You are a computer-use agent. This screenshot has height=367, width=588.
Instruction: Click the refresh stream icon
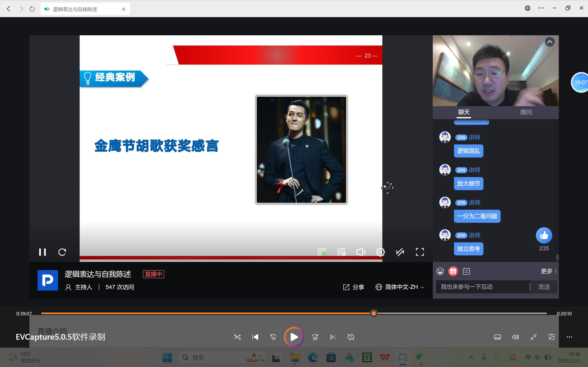click(62, 252)
